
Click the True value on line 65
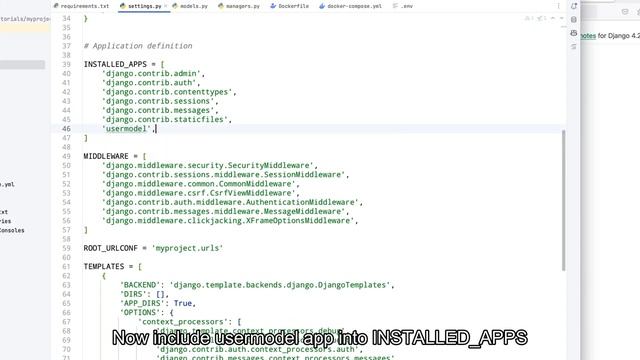(182, 303)
